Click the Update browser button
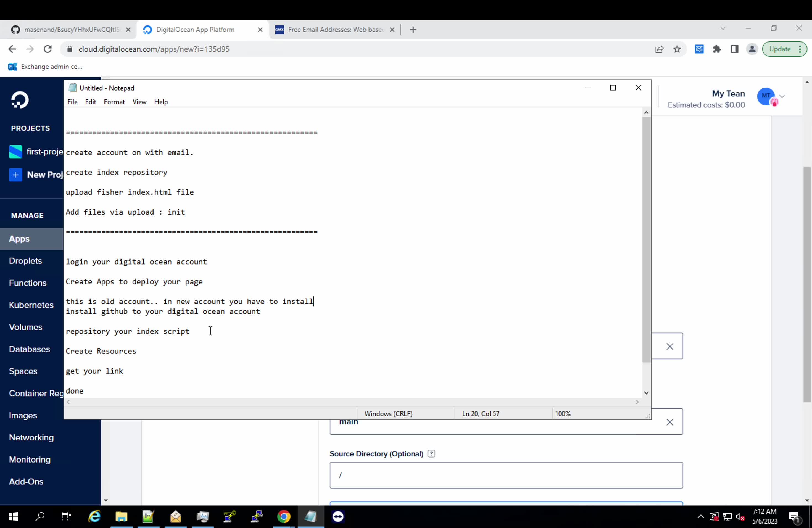Screen dimensions: 812x528 click(x=781, y=49)
